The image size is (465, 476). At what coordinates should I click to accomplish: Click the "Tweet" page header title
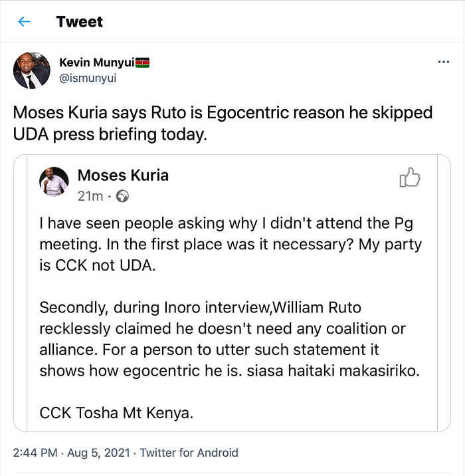click(80, 22)
